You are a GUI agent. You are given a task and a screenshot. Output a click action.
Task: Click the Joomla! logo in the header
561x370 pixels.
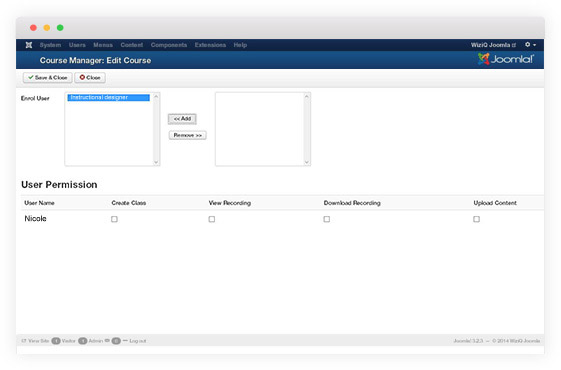(506, 59)
